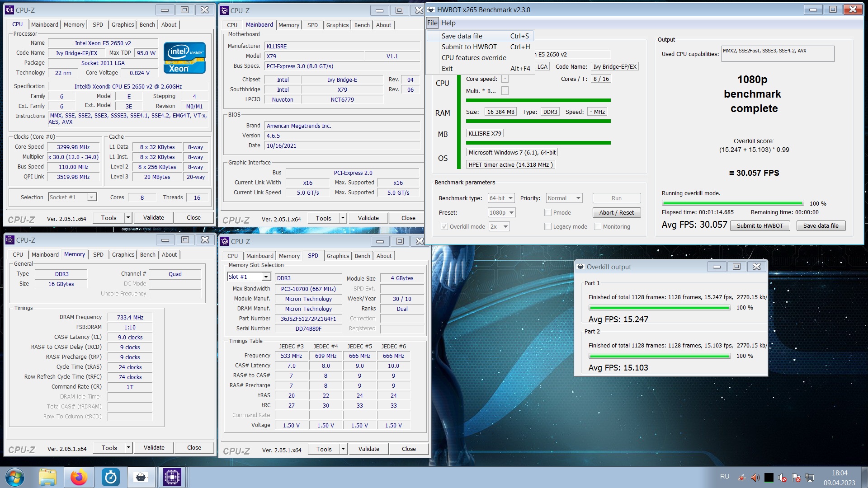Click Close in CPU-Z Memory window
868x488 pixels.
pyautogui.click(x=194, y=448)
